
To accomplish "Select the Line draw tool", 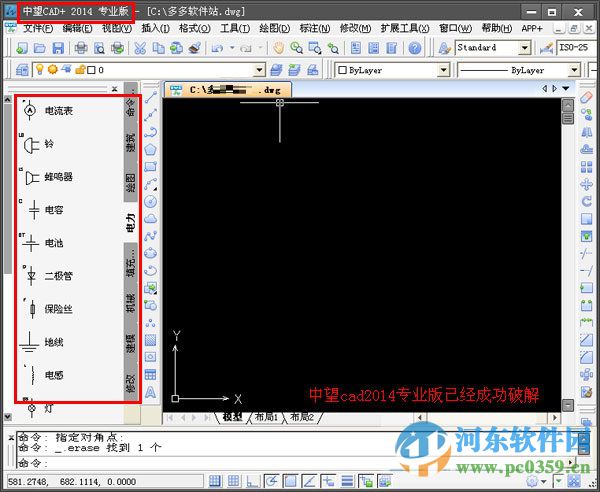I will point(151,98).
